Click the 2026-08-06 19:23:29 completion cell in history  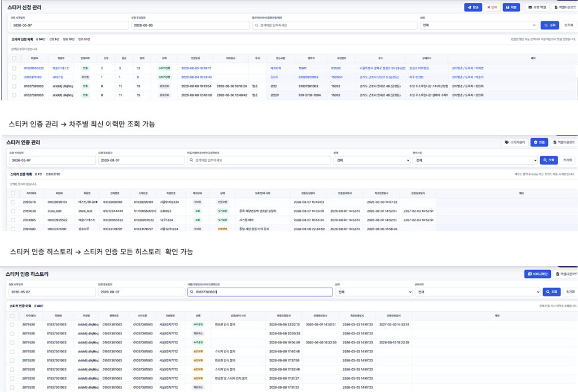point(321,342)
